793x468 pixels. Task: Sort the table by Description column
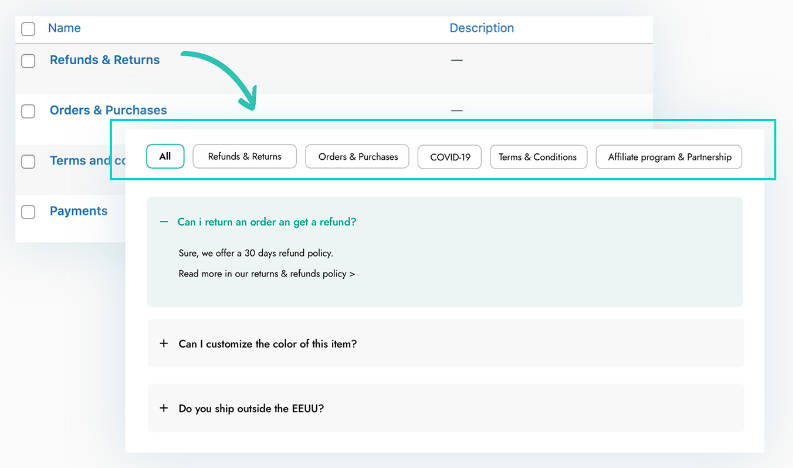click(481, 28)
